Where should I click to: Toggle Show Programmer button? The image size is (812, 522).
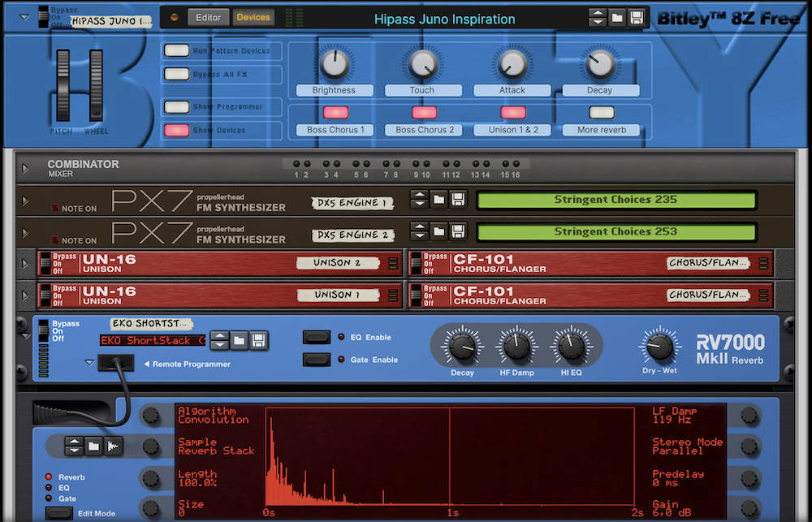tap(176, 106)
